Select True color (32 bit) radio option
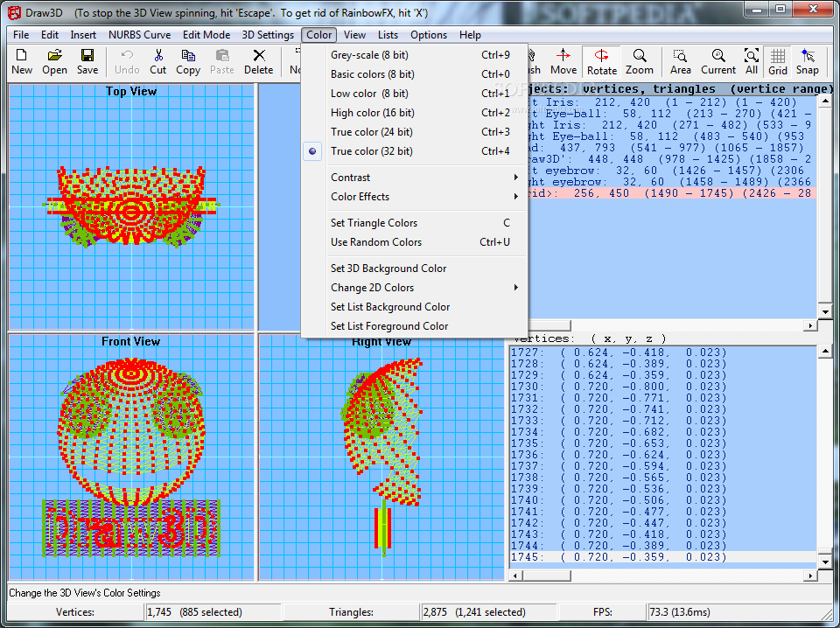This screenshot has width=840, height=628. 416,151
